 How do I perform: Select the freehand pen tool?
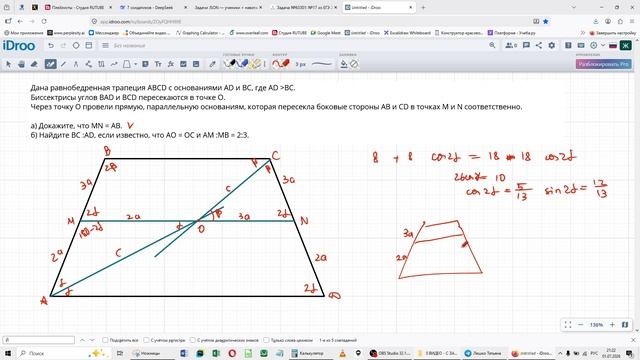point(50,64)
